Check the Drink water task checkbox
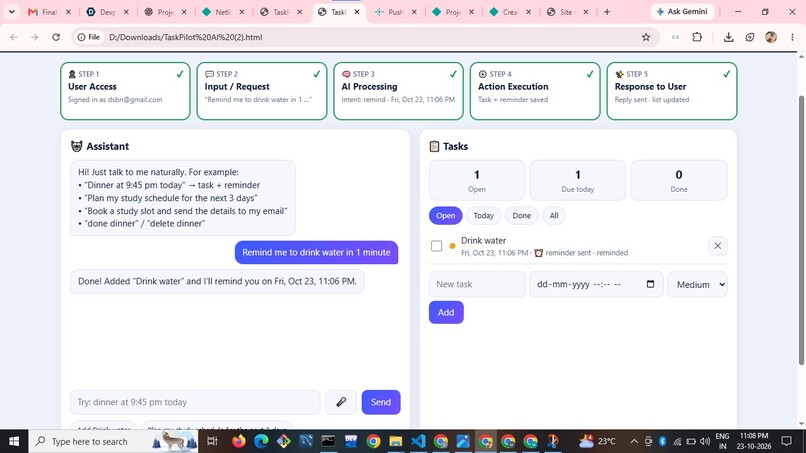Screen dimensions: 806x453 436,246
